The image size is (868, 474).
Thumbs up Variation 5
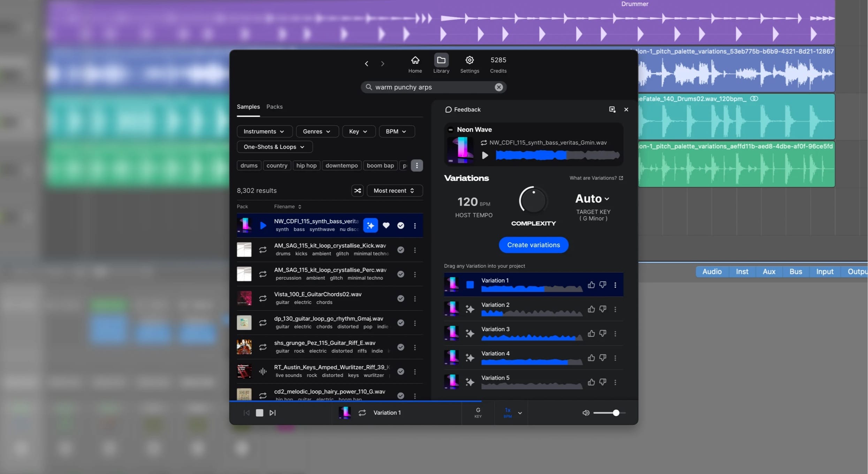(591, 382)
